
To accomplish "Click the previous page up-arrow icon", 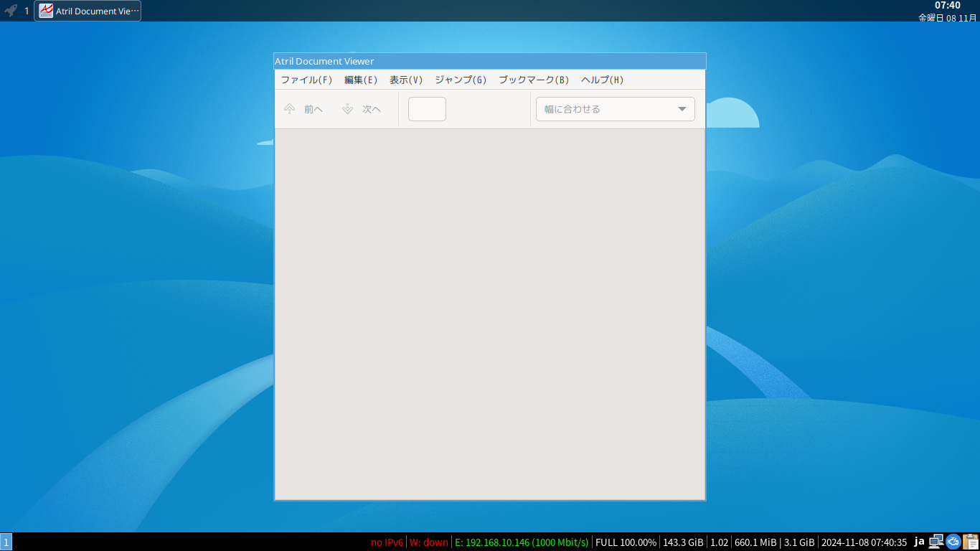I will tap(290, 109).
